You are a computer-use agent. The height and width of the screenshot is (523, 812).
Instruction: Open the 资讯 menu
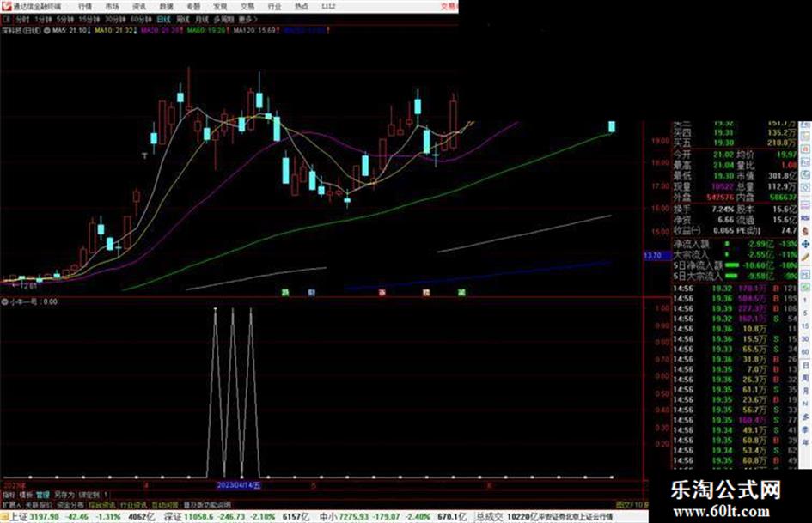139,6
